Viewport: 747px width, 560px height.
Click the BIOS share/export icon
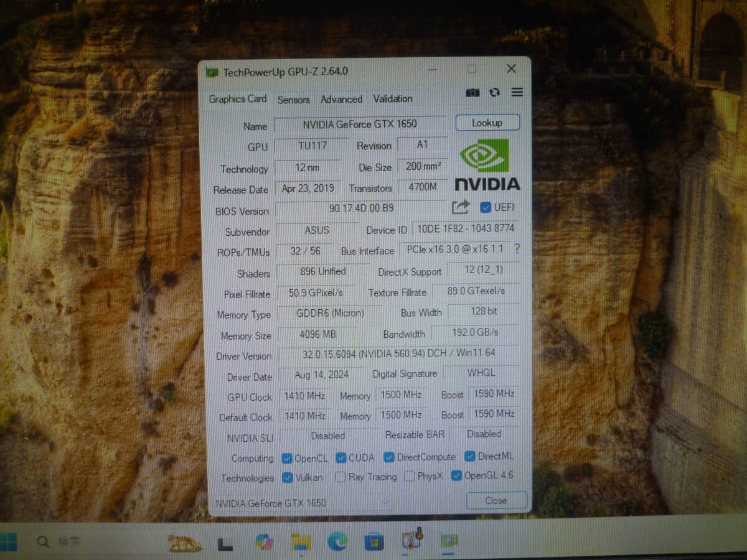460,207
